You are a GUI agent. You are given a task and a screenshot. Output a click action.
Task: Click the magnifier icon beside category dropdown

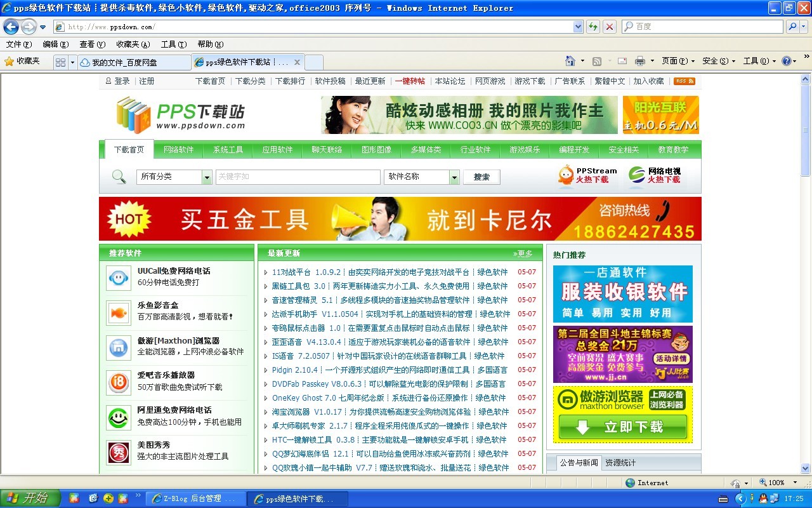119,177
